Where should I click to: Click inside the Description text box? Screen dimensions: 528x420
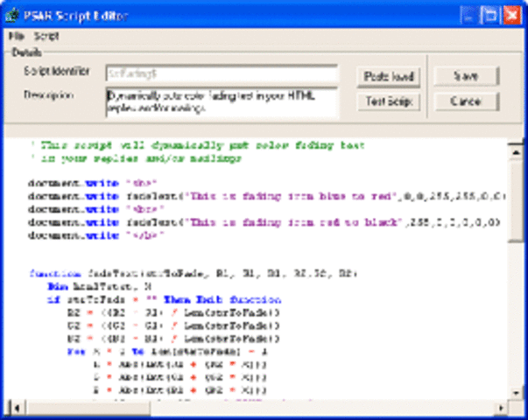(x=222, y=102)
